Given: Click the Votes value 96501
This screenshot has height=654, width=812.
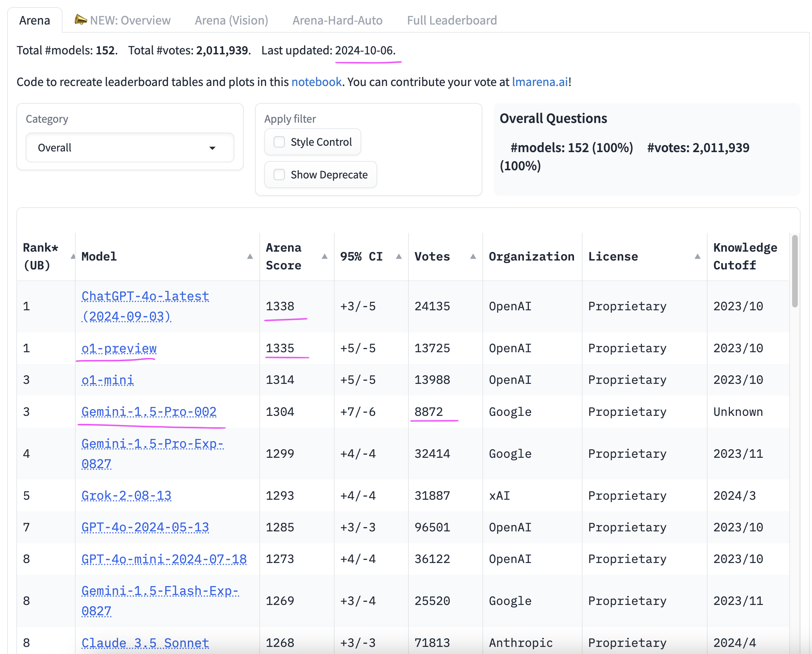Looking at the screenshot, I should pyautogui.click(x=432, y=527).
